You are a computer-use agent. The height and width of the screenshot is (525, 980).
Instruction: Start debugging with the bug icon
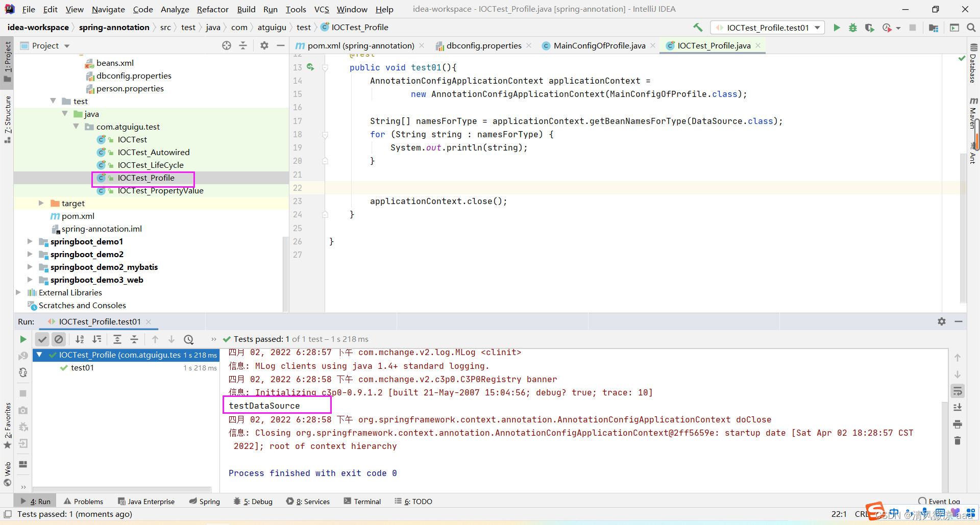[853, 28]
